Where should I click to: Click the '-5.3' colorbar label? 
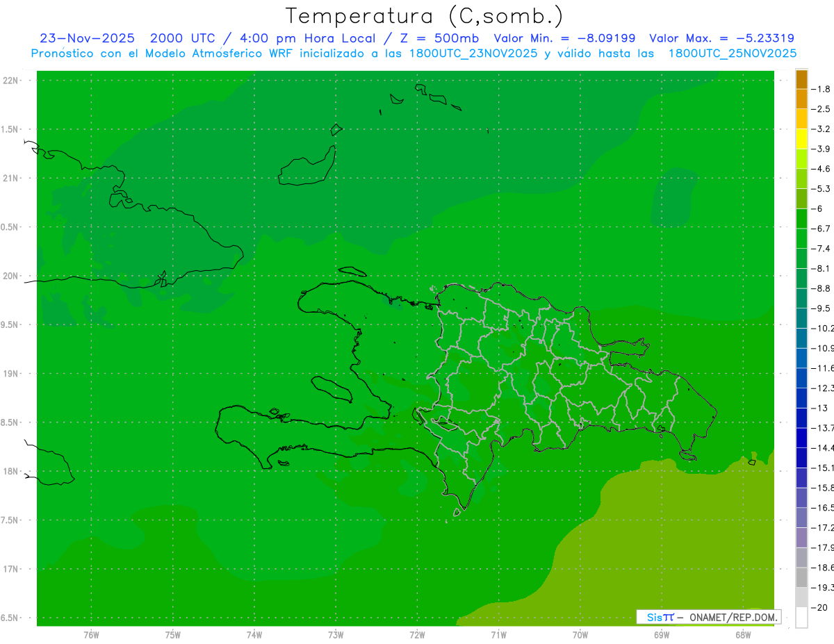[822, 188]
